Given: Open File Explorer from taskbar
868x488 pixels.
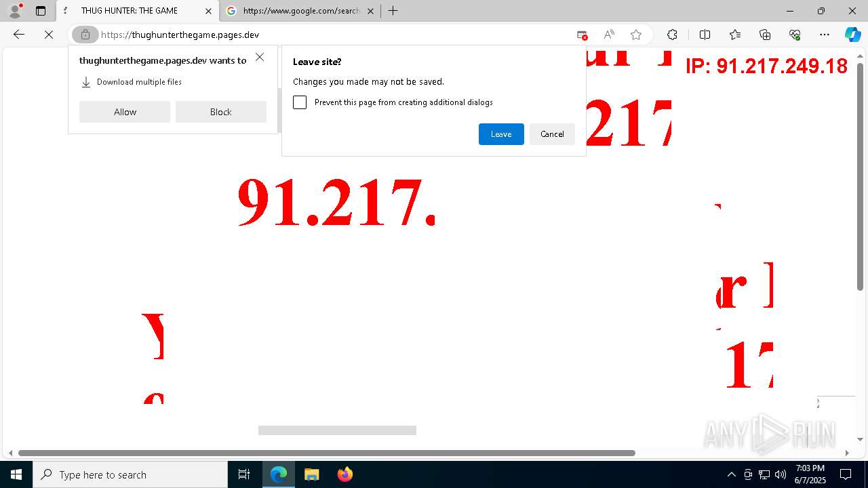Looking at the screenshot, I should [x=311, y=474].
